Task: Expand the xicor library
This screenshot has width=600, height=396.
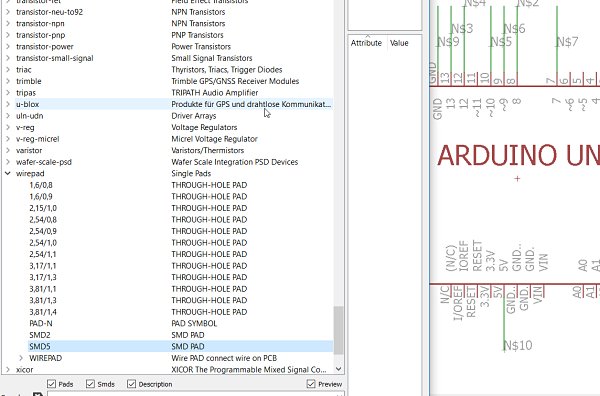Action: click(8, 370)
